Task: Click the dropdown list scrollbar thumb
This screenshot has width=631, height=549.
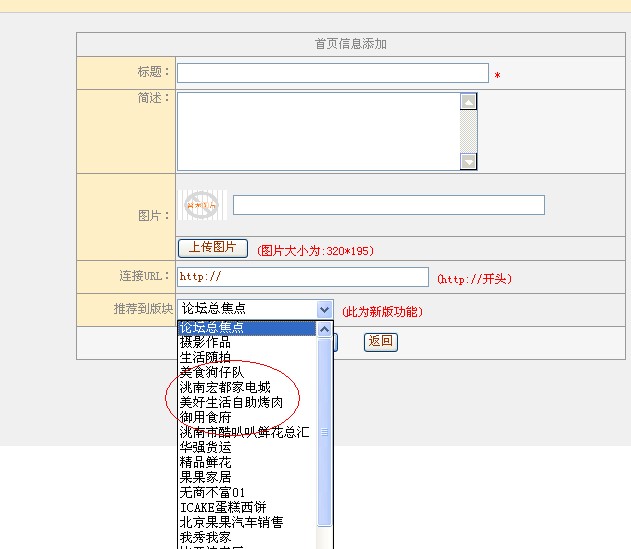Action: click(324, 432)
